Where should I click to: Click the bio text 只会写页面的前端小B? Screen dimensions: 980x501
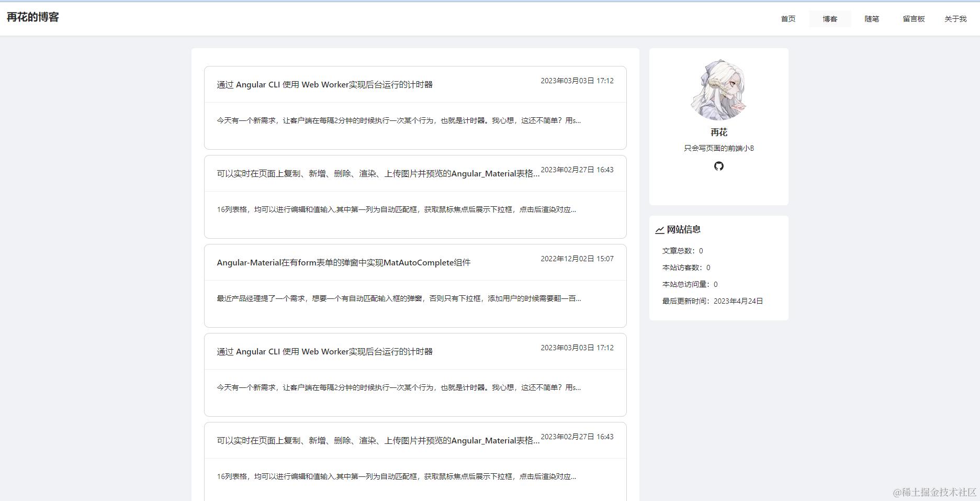point(718,148)
